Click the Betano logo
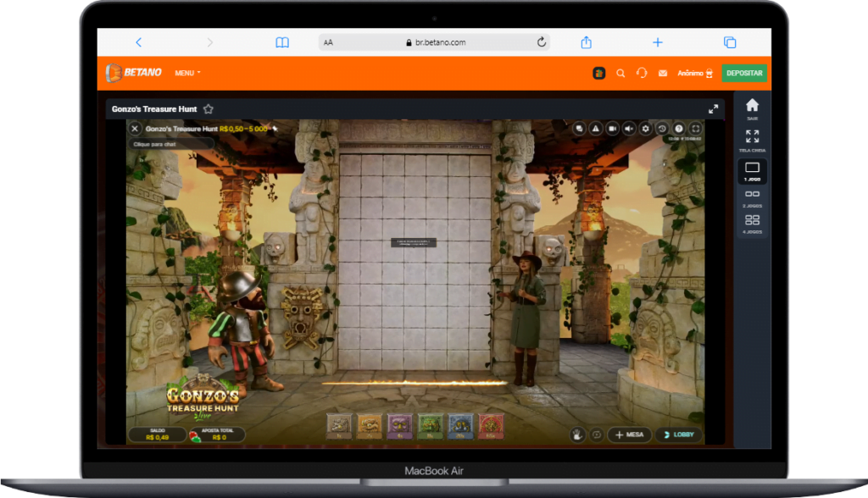This screenshot has height=498, width=868. (x=134, y=73)
